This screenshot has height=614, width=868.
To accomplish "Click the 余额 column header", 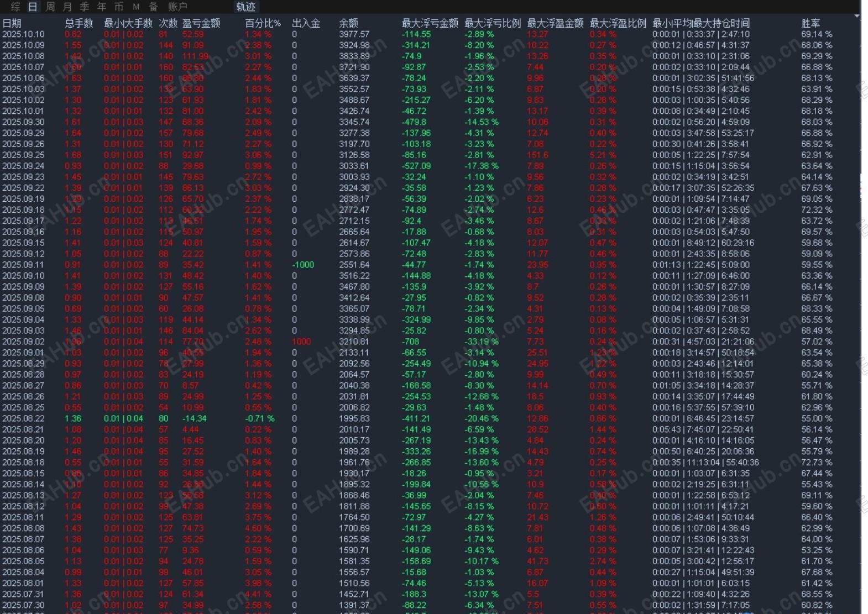I will pyautogui.click(x=348, y=23).
